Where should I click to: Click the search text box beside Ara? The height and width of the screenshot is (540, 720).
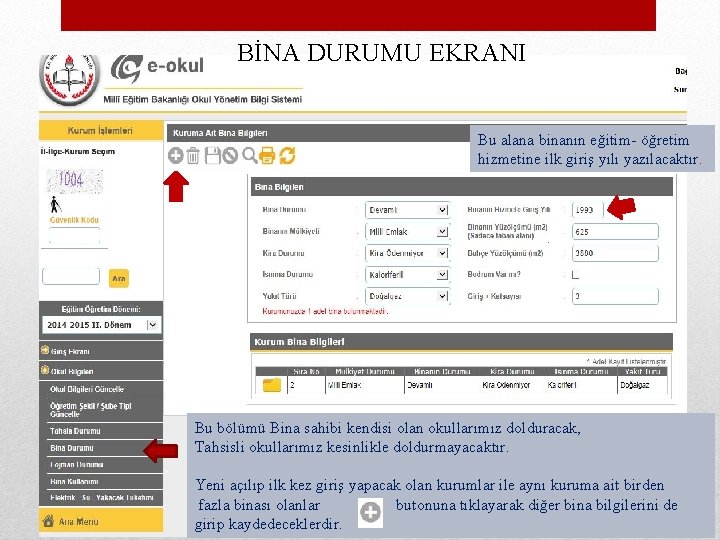[x=71, y=276]
